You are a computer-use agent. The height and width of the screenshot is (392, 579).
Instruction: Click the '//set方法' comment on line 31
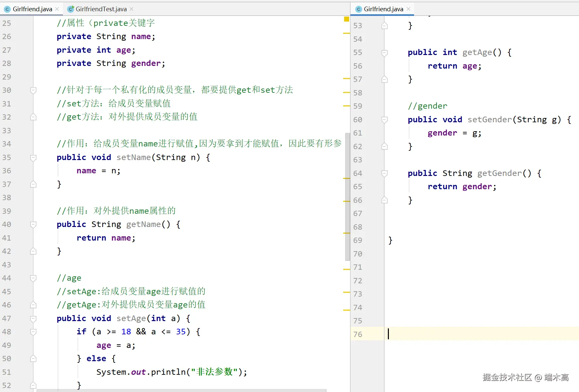pos(114,103)
